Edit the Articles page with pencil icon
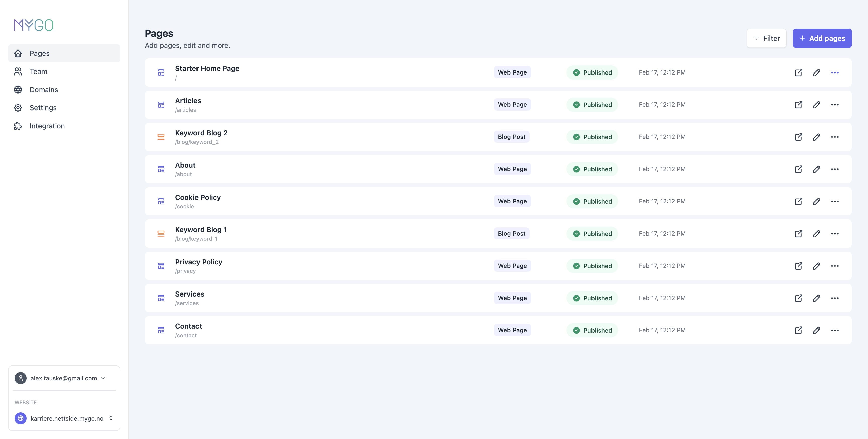The image size is (868, 439). coord(816,105)
